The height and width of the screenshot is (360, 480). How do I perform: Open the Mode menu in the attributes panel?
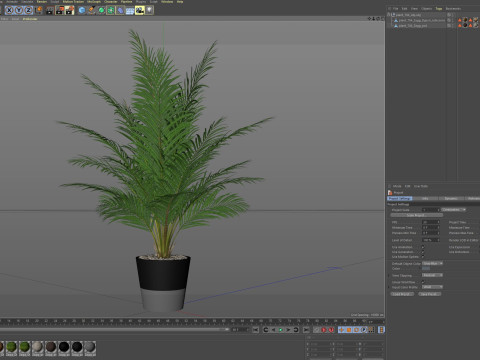click(397, 186)
